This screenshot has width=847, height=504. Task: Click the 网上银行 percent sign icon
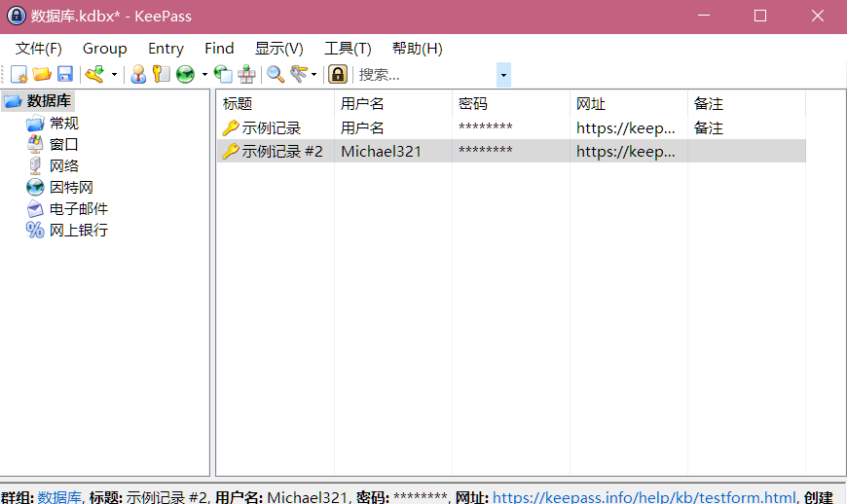click(35, 230)
